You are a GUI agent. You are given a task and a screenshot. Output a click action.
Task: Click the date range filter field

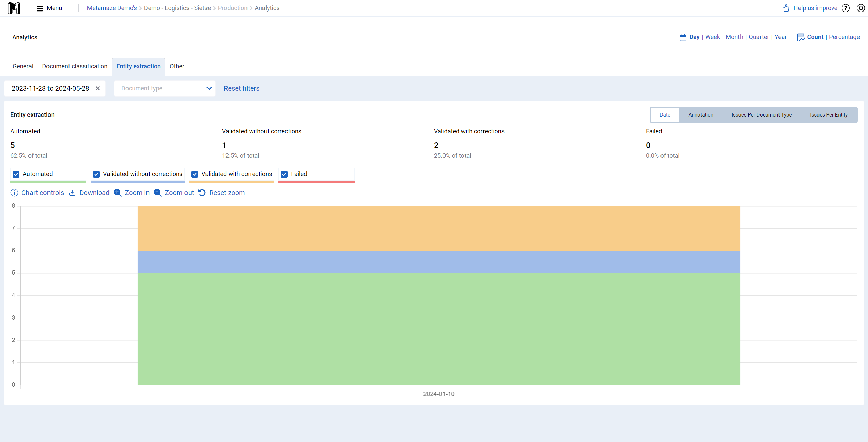tap(55, 88)
